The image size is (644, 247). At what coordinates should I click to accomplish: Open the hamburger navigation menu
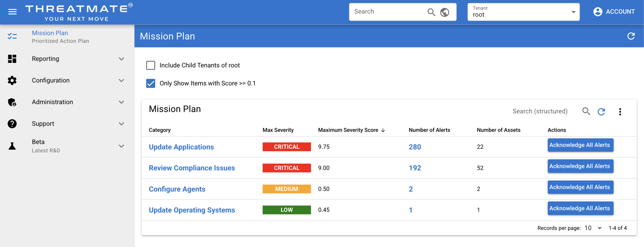(x=12, y=12)
